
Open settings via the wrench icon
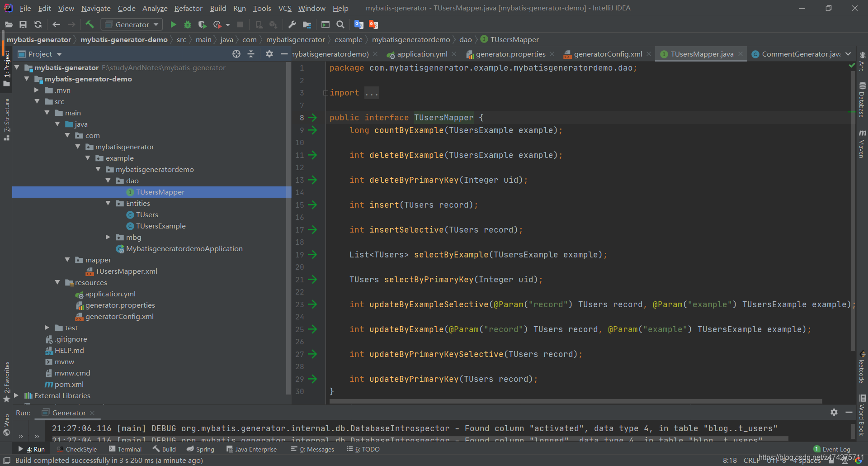[x=292, y=24]
